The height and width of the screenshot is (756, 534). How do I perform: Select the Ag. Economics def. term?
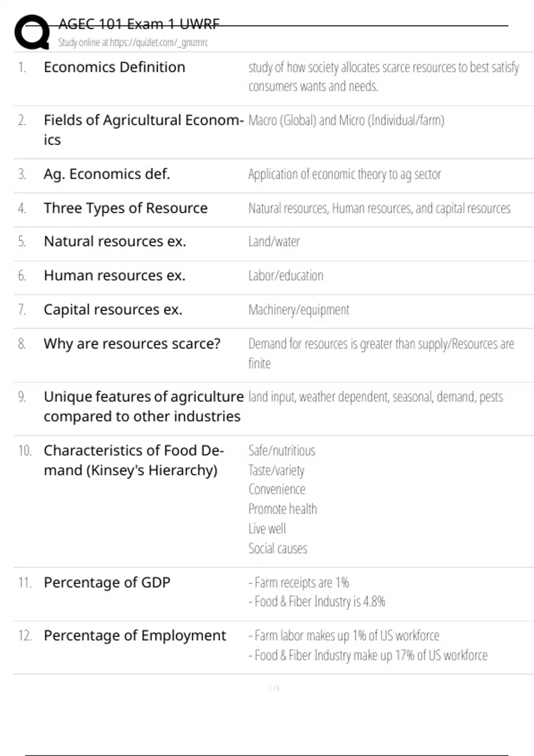(x=107, y=174)
